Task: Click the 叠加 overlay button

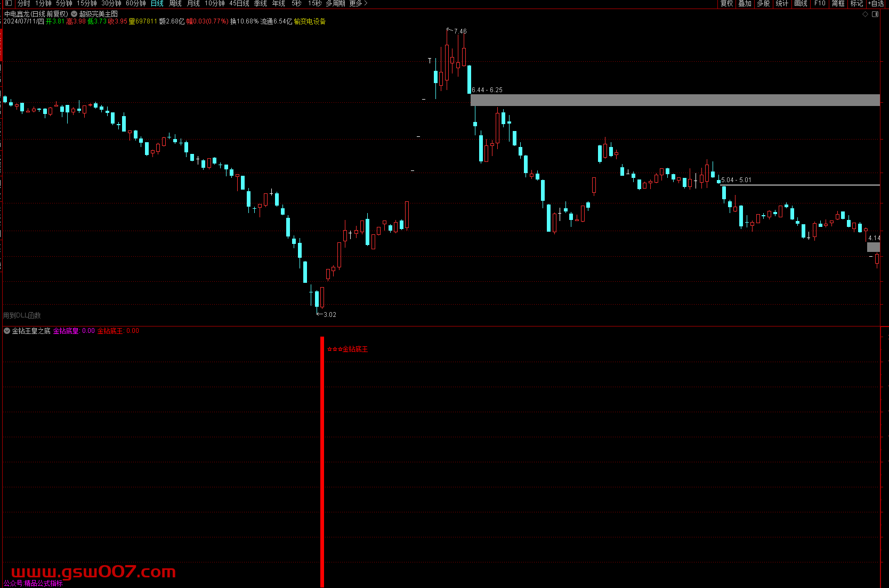Action: coord(745,3)
